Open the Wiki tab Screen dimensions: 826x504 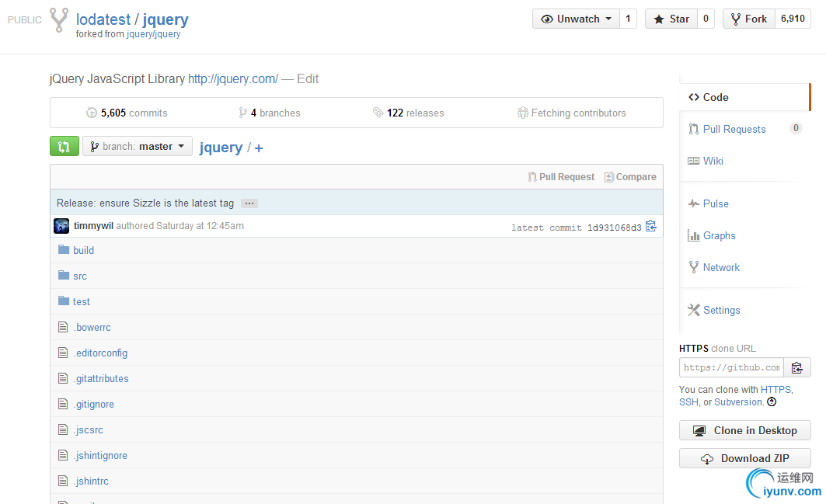(x=713, y=161)
